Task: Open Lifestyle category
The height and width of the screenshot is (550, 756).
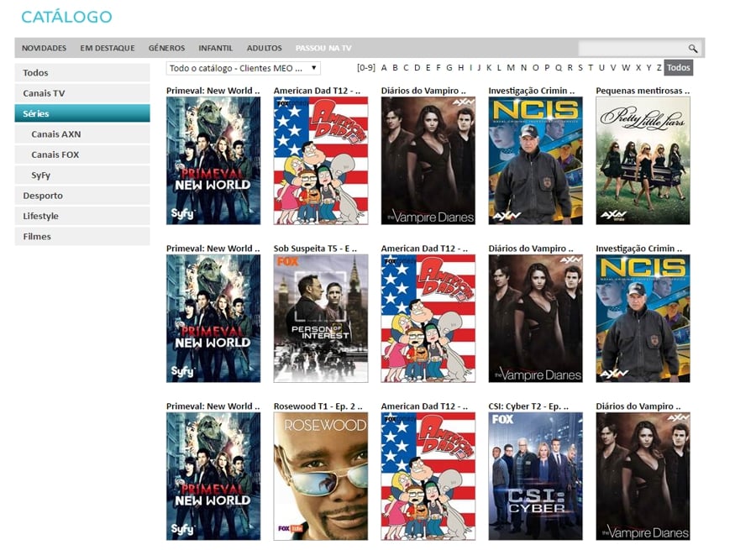Action: [x=82, y=216]
